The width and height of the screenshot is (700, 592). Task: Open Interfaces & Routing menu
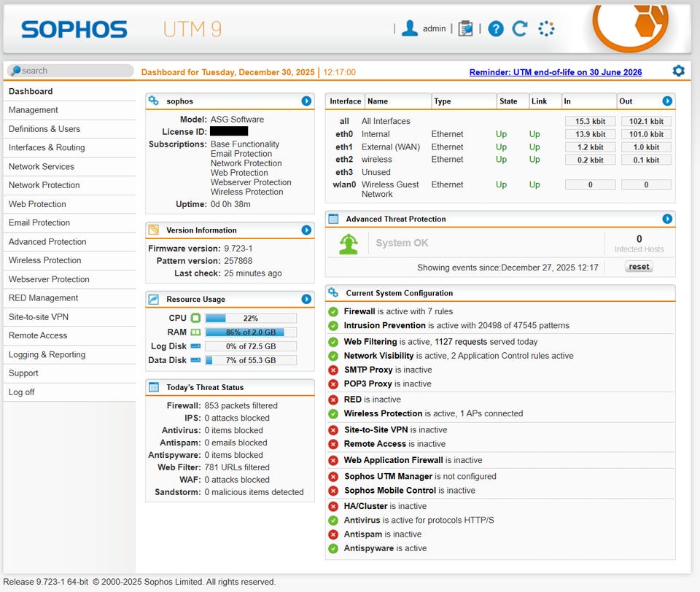pos(69,147)
